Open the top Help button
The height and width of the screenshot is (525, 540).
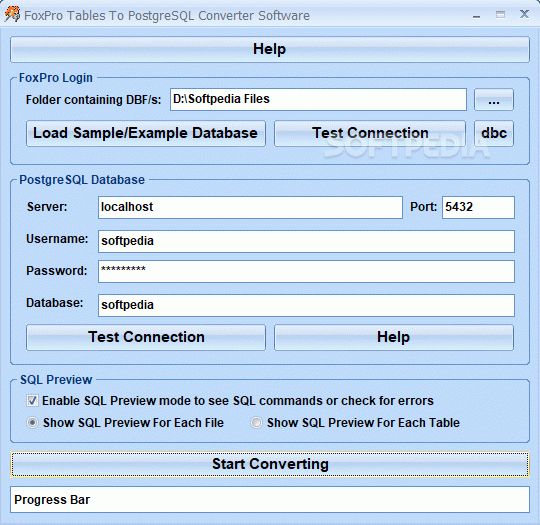[270, 49]
